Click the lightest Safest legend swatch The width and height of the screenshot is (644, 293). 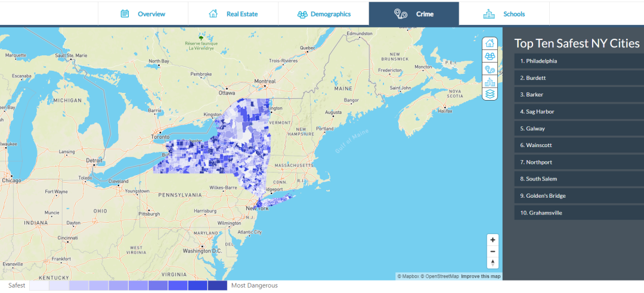point(39,286)
